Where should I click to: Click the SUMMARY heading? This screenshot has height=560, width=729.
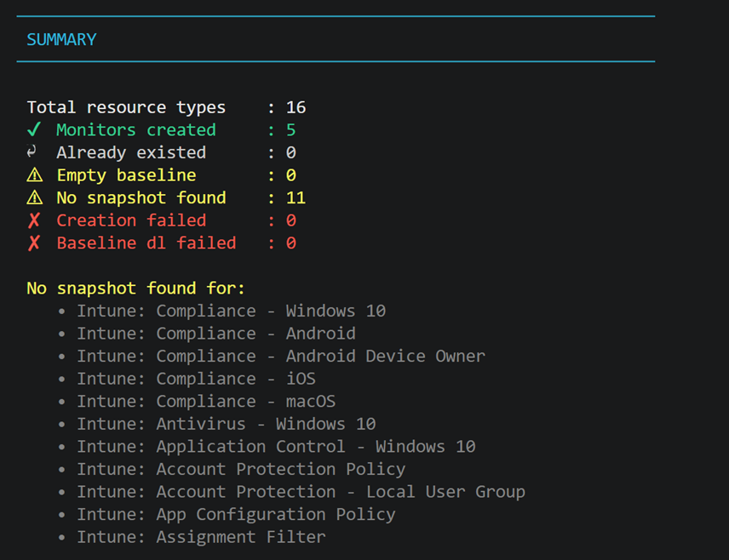click(61, 39)
